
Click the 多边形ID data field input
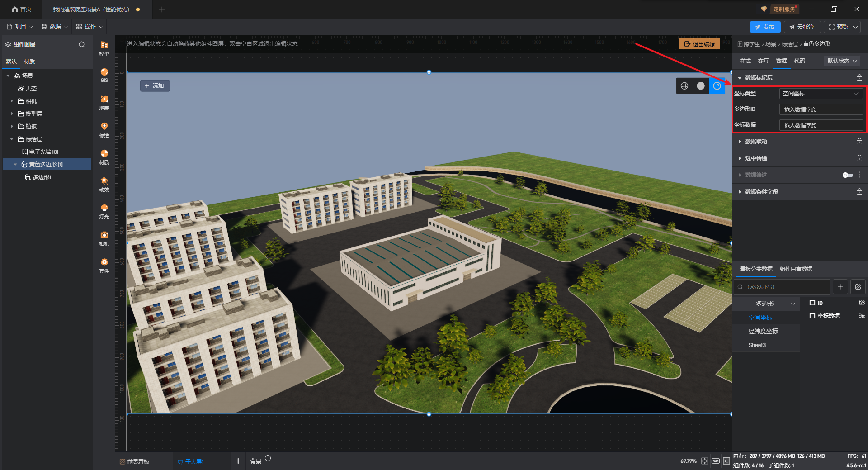821,109
